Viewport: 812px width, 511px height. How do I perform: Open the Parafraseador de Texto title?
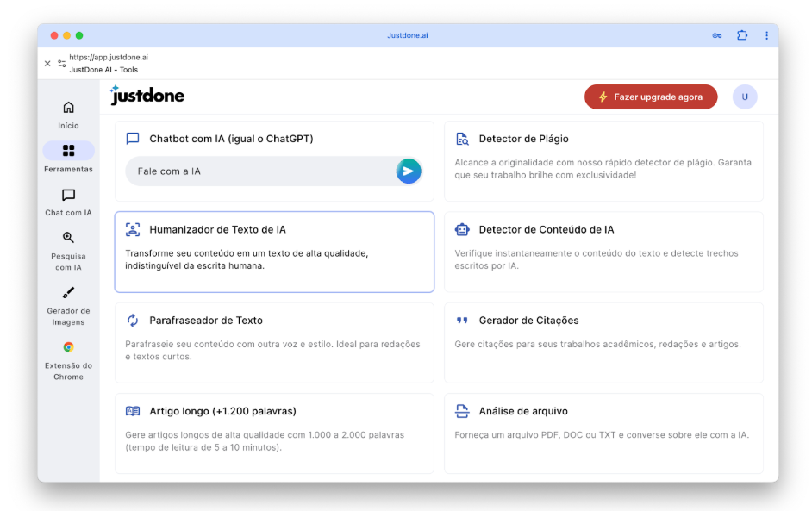206,321
